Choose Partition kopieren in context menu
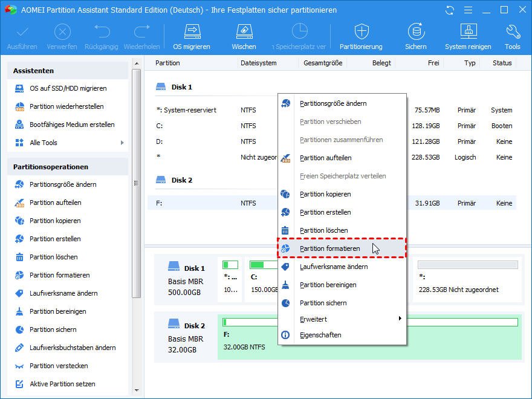This screenshot has height=399, width=532. coord(342,194)
